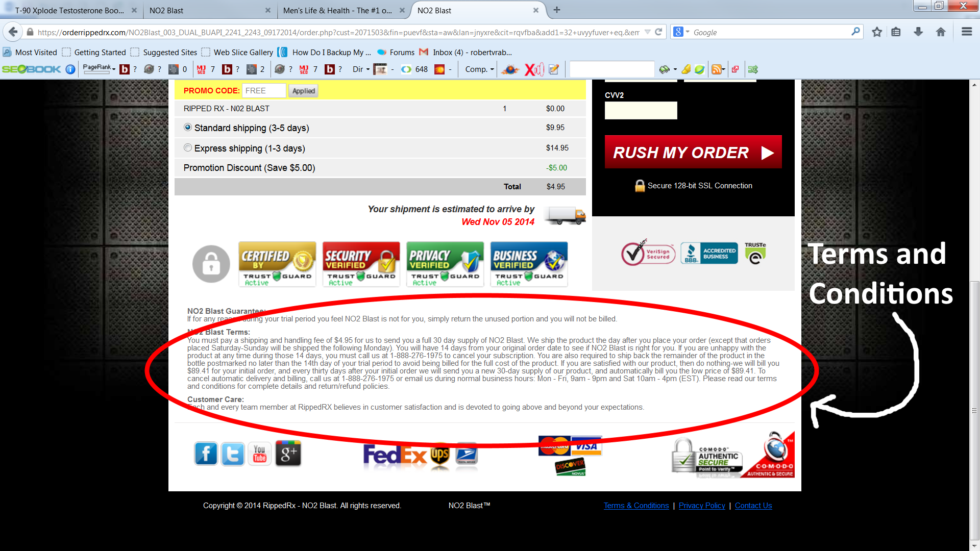Open the Twitter social icon
This screenshot has width=980, height=551.
[233, 453]
